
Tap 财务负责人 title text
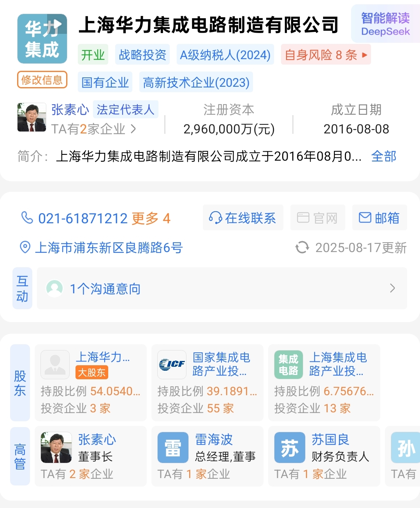click(x=340, y=456)
